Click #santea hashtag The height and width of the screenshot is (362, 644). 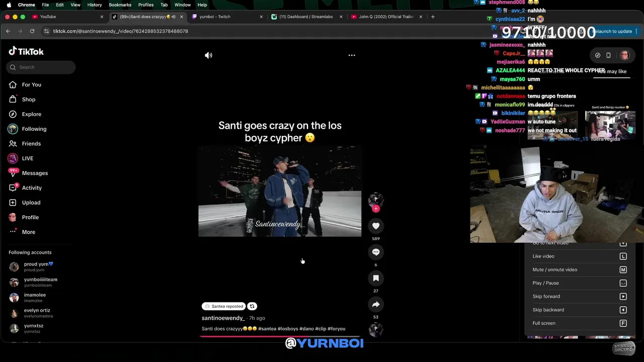pos(267,329)
